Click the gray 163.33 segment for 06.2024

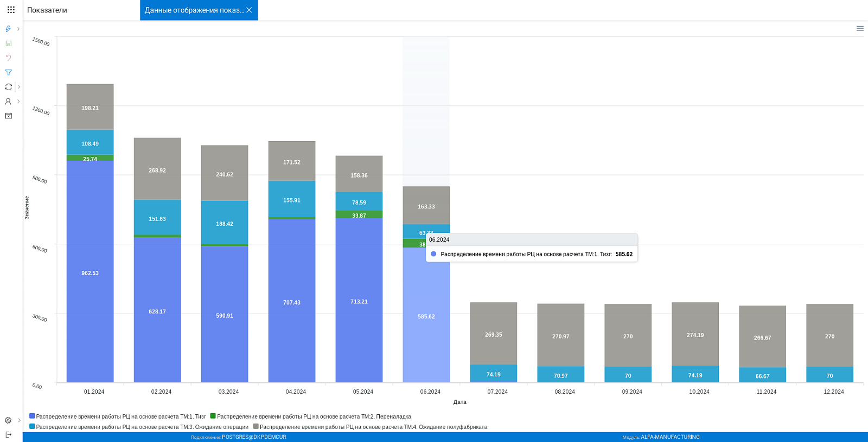pos(426,206)
